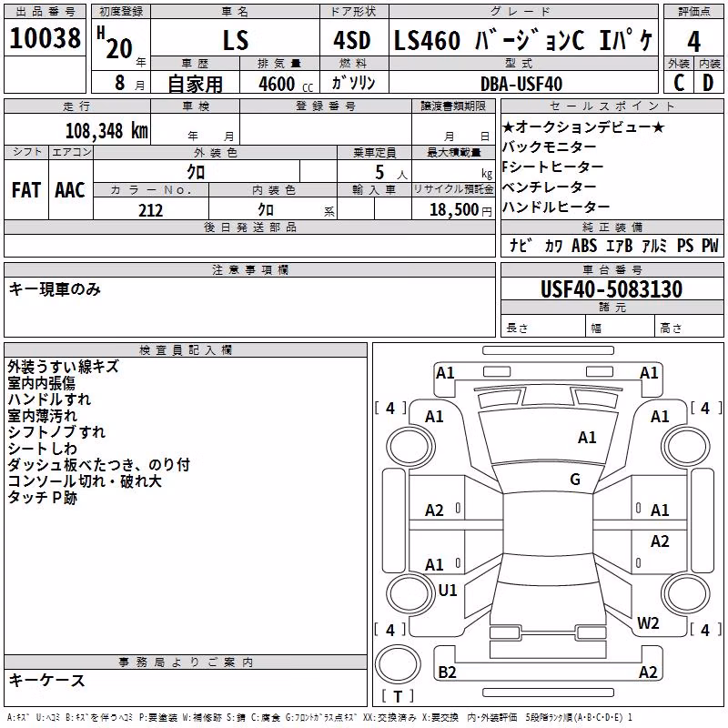Image resolution: width=728 pixels, height=728 pixels.
Task: Click equipment item PS
Action: [x=685, y=246]
